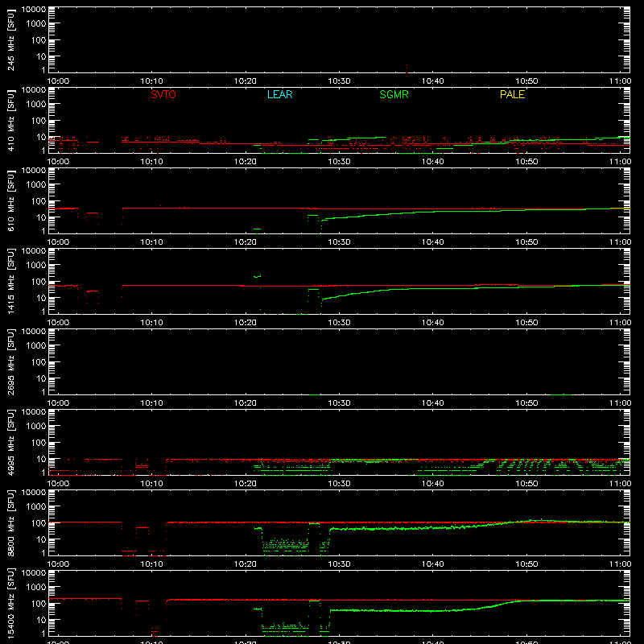Click 10:50 tick label under 610 MHz plot
The width and height of the screenshot is (644, 644).
coord(526,242)
